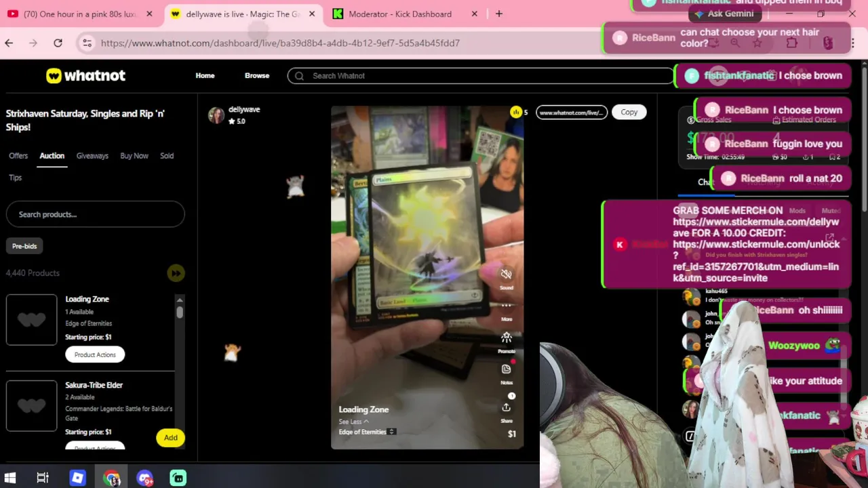
Task: Click the Loading Zone caption on video
Action: point(363,409)
